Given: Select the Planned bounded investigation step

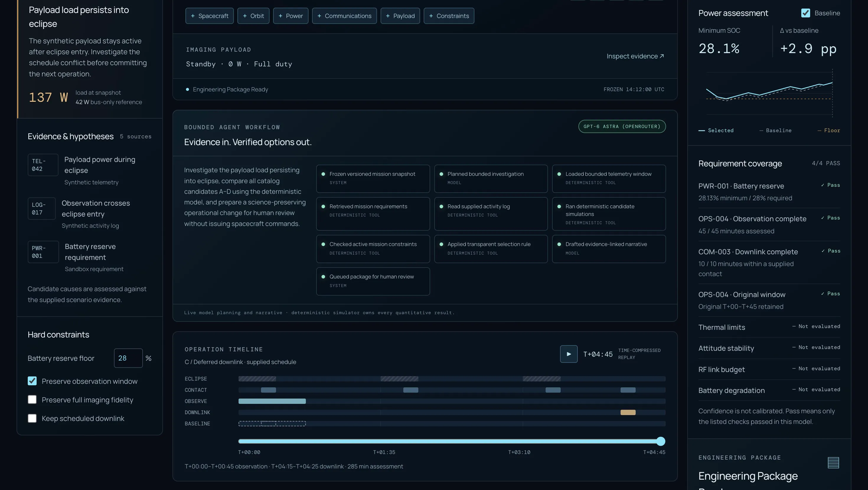Looking at the screenshot, I should (x=491, y=178).
